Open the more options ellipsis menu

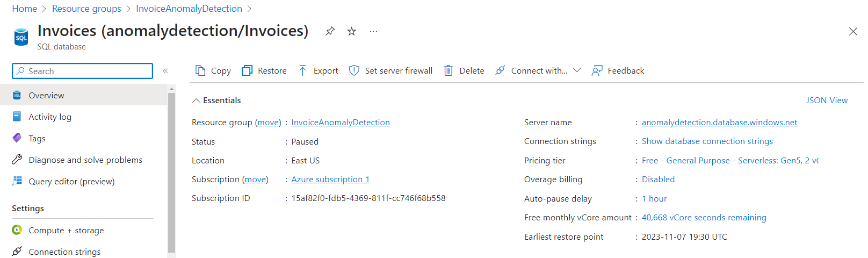tap(373, 31)
